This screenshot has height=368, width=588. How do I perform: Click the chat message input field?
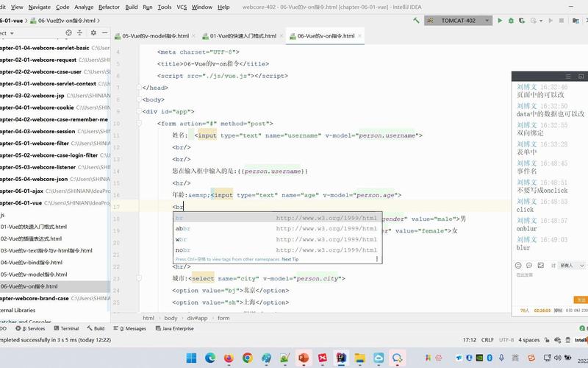[549, 283]
